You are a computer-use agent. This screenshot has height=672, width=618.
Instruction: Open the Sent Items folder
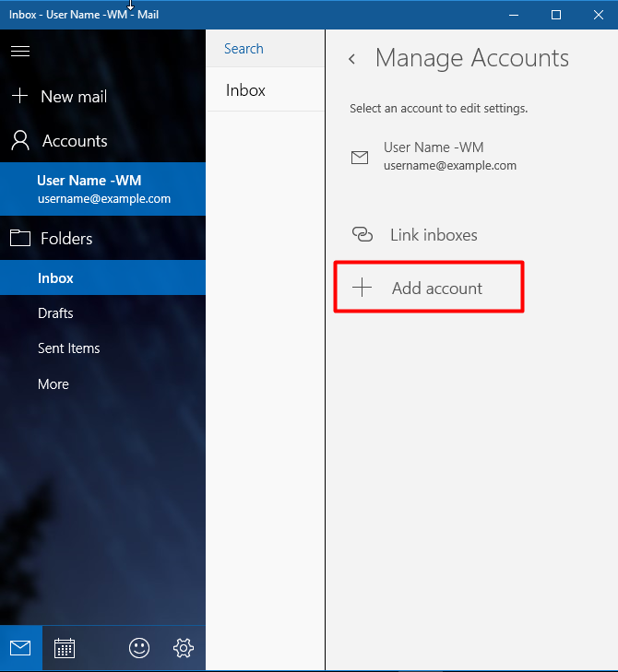tap(69, 348)
